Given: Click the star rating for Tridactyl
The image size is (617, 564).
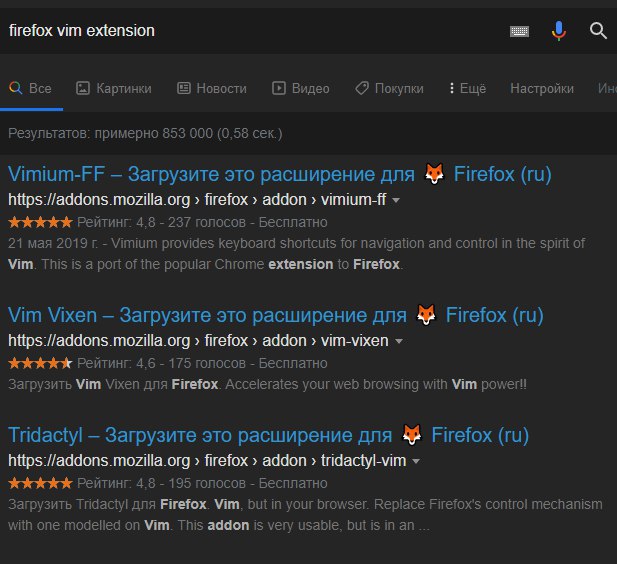Looking at the screenshot, I should pos(40,483).
